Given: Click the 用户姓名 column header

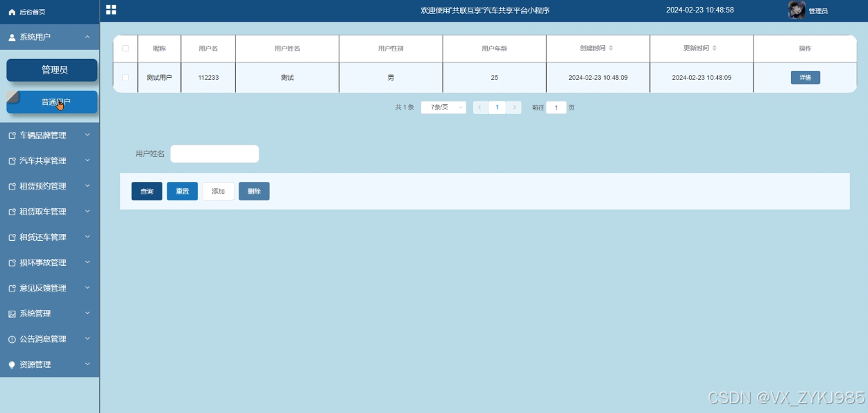Looking at the screenshot, I should click(287, 49).
